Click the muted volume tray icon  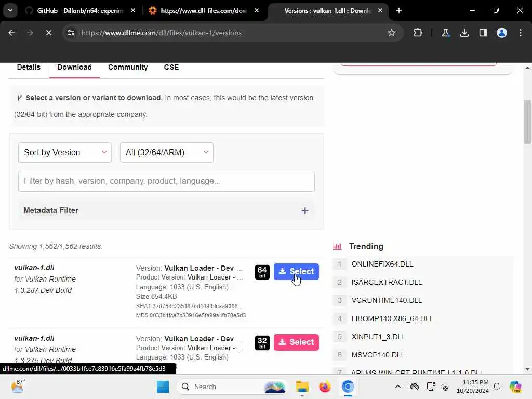pyautogui.click(x=445, y=387)
